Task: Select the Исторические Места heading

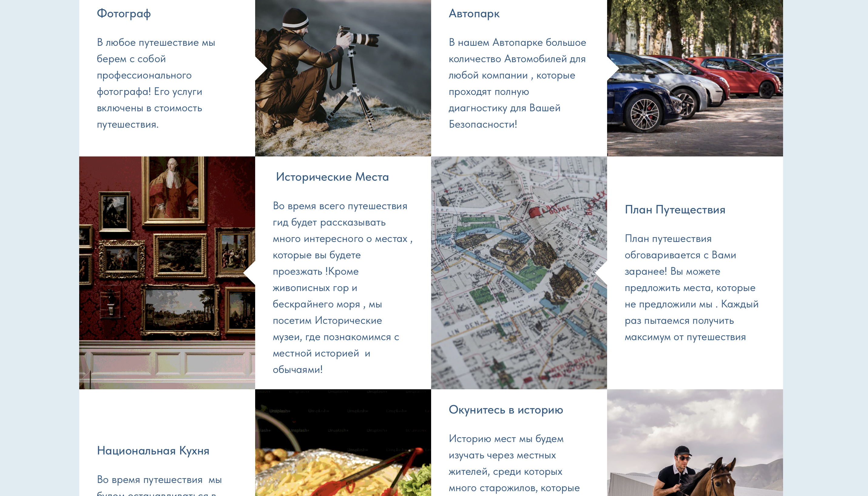Action: [332, 177]
